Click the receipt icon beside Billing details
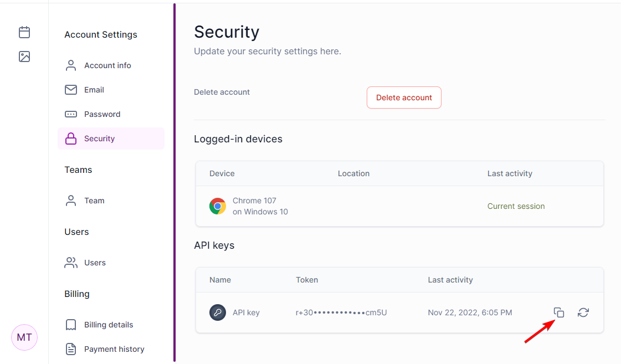The height and width of the screenshot is (364, 621). tap(71, 325)
